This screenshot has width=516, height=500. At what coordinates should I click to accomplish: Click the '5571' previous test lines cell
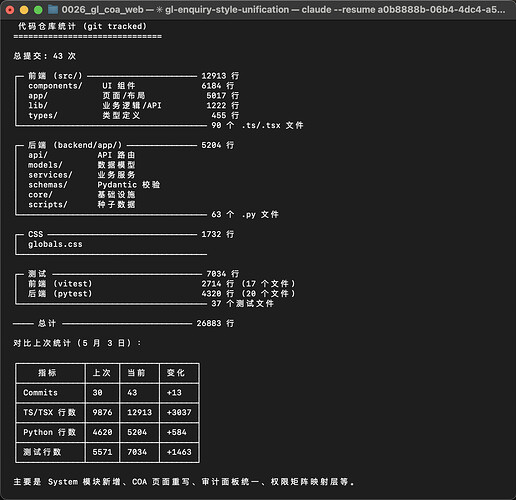102,452
